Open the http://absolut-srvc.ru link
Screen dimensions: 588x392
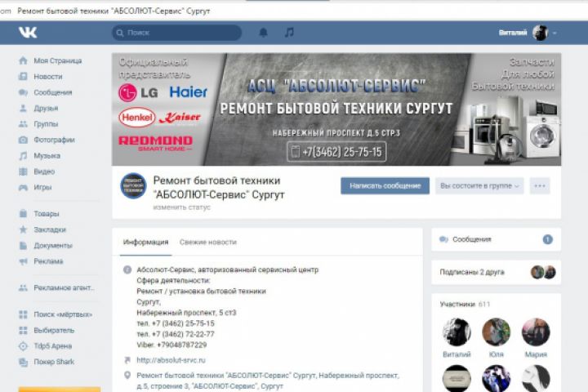(x=171, y=360)
